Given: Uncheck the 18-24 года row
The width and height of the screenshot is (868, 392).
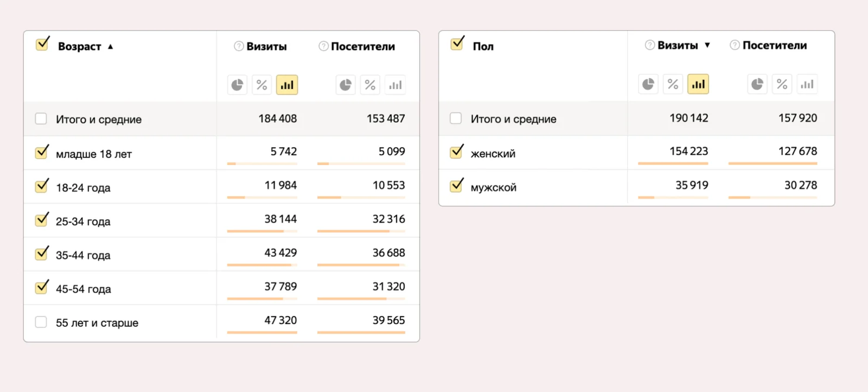Looking at the screenshot, I should pyautogui.click(x=42, y=186).
